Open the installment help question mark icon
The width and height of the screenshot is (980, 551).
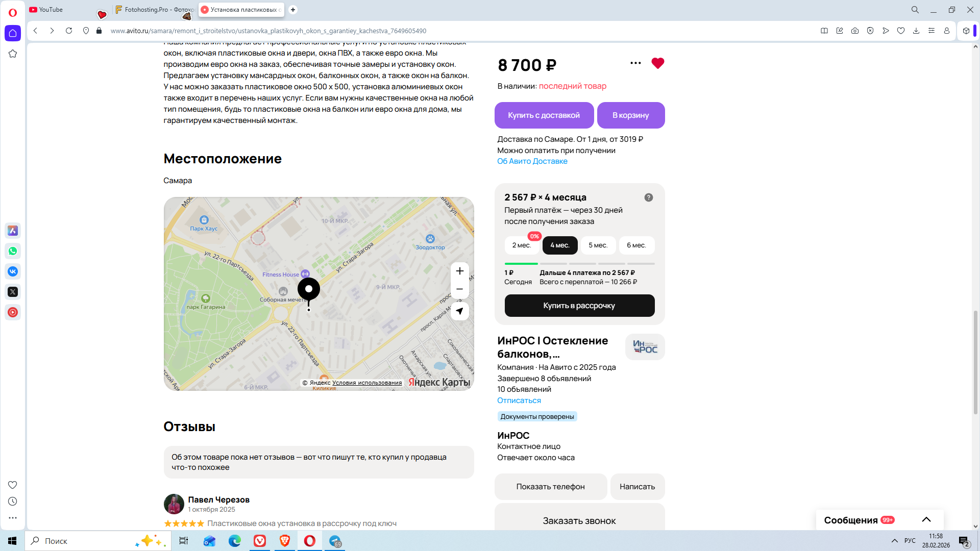pyautogui.click(x=648, y=197)
